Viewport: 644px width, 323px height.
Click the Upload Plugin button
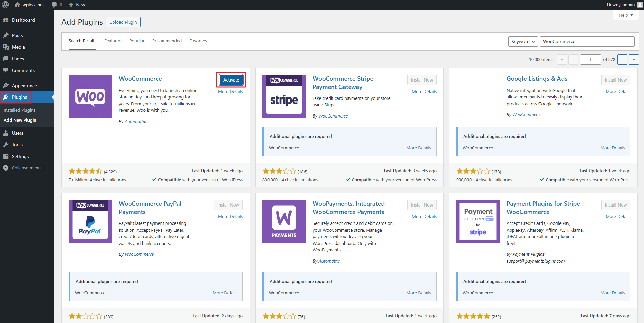(123, 22)
